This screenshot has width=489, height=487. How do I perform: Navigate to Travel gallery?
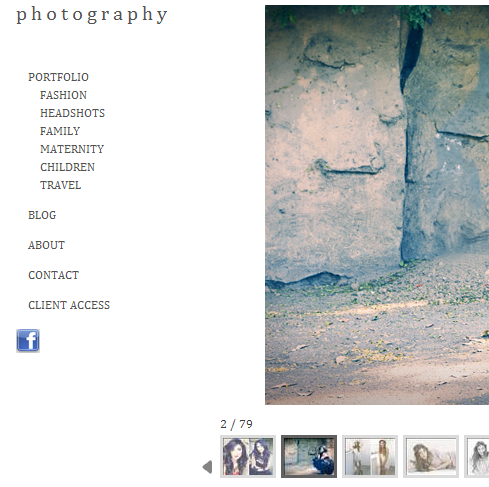click(61, 185)
